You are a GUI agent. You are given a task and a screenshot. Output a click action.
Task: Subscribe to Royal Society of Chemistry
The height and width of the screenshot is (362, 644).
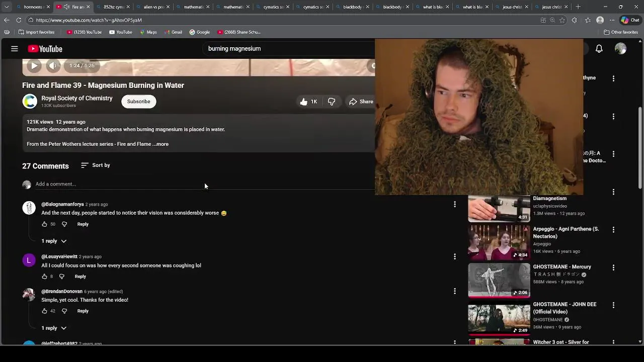[x=138, y=102]
